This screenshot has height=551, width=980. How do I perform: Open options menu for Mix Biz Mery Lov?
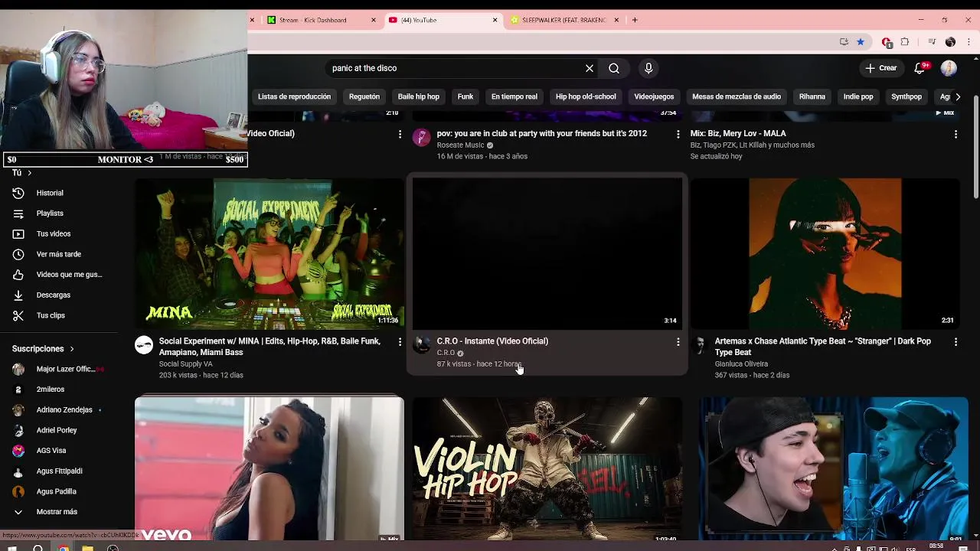[955, 134]
